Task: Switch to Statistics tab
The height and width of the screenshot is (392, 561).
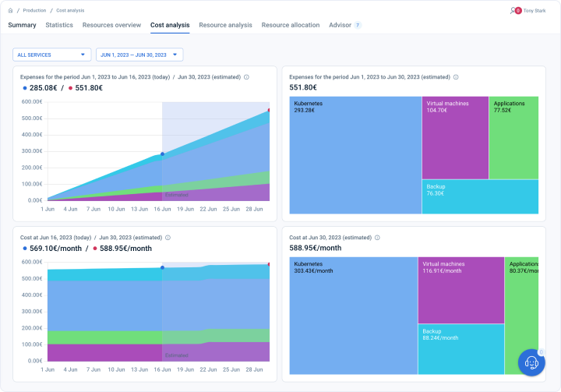Action: point(59,25)
